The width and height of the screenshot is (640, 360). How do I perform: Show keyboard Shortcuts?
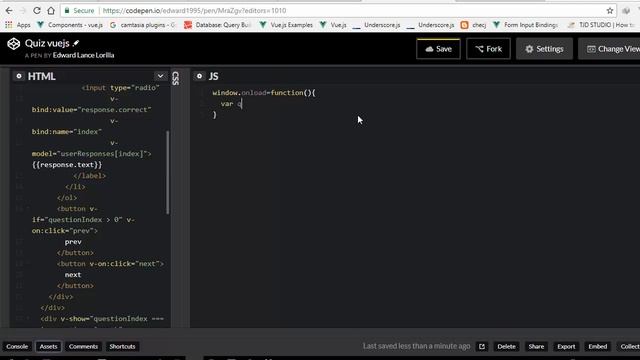click(x=122, y=347)
